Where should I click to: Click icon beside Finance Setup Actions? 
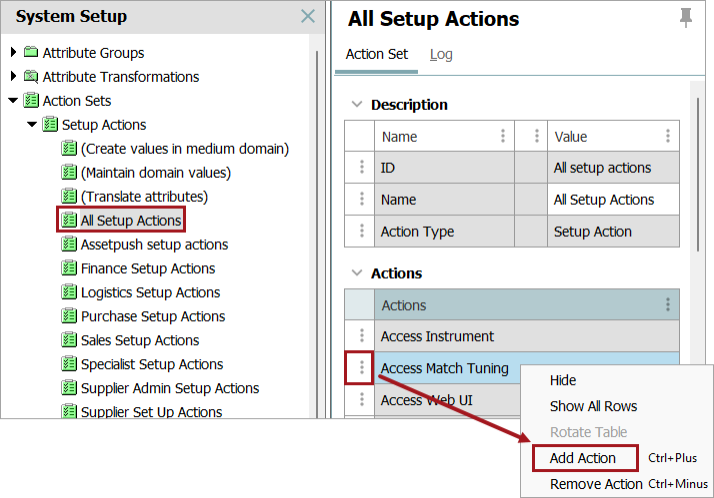[x=69, y=268]
